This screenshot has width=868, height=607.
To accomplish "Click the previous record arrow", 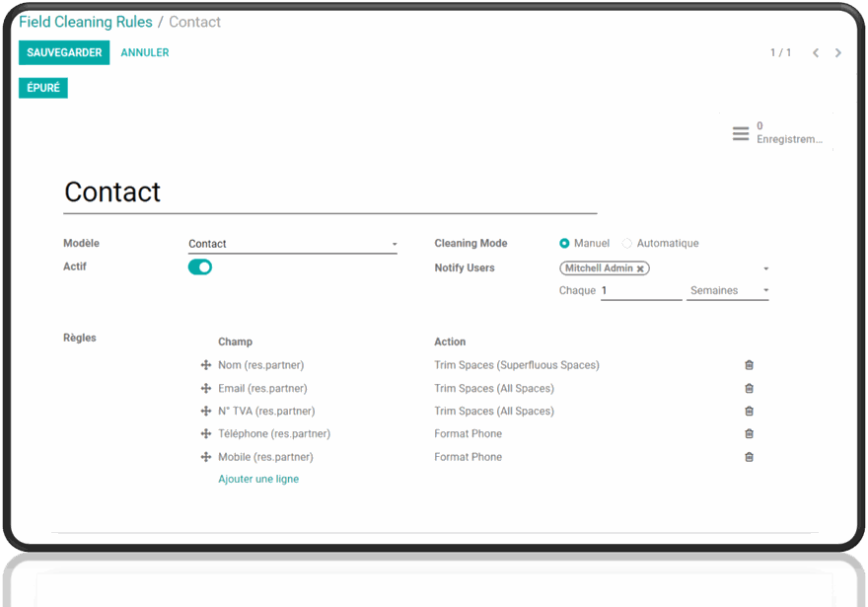I will (x=814, y=52).
